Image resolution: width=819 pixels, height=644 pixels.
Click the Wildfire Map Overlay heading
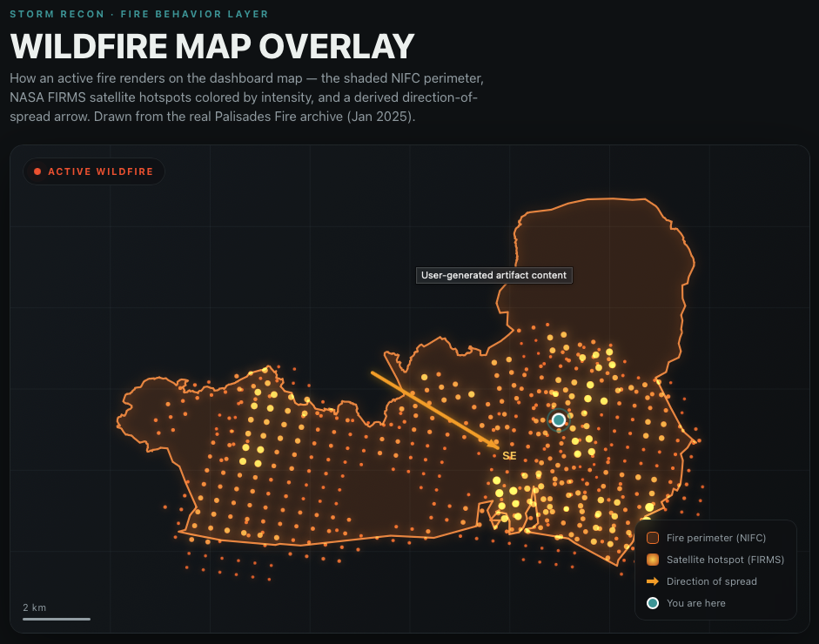[x=212, y=46]
